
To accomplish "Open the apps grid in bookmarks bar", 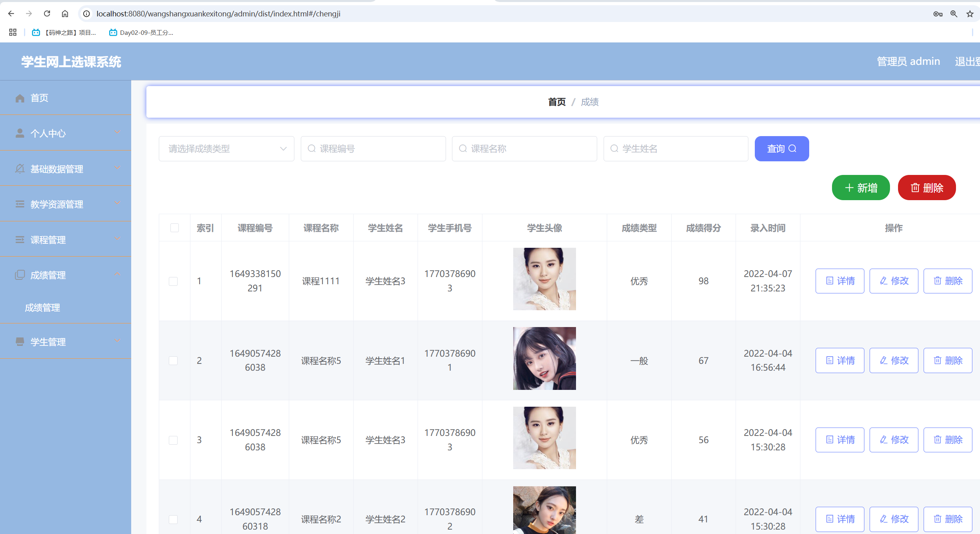I will coord(13,32).
